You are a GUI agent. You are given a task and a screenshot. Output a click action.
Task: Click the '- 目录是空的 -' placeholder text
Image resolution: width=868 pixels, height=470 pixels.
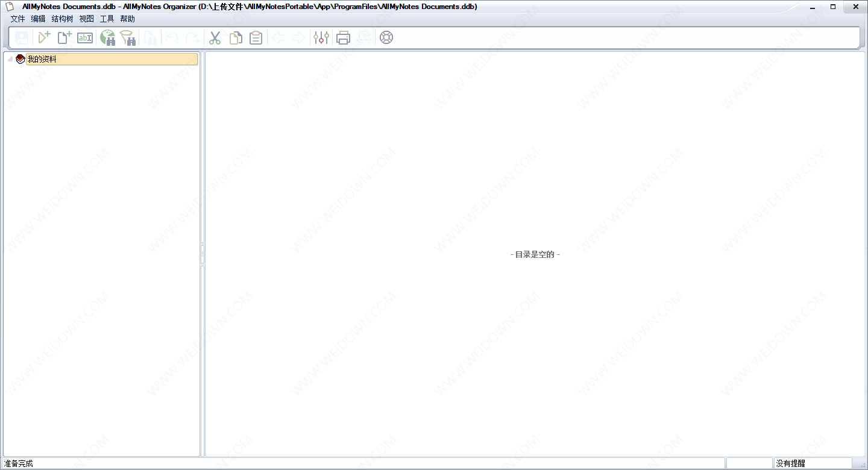pyautogui.click(x=535, y=254)
